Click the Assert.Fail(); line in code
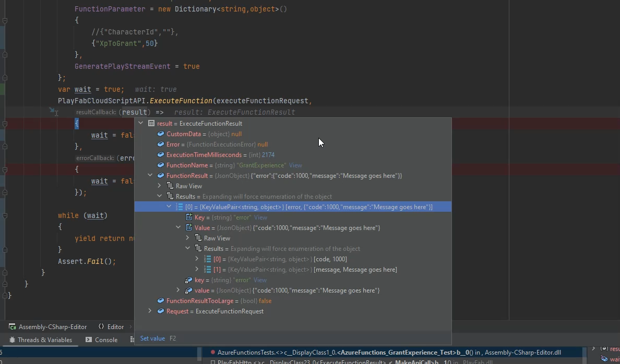Screen dimensions: 620x364 tap(87, 261)
